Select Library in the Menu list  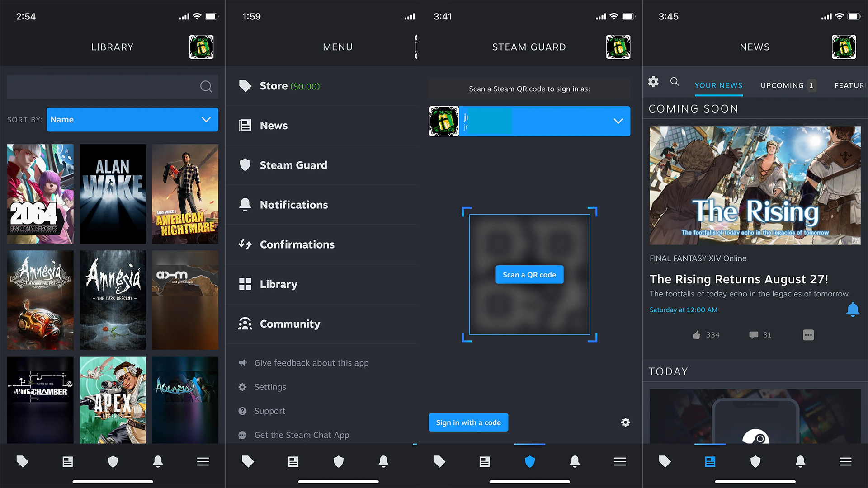click(321, 284)
